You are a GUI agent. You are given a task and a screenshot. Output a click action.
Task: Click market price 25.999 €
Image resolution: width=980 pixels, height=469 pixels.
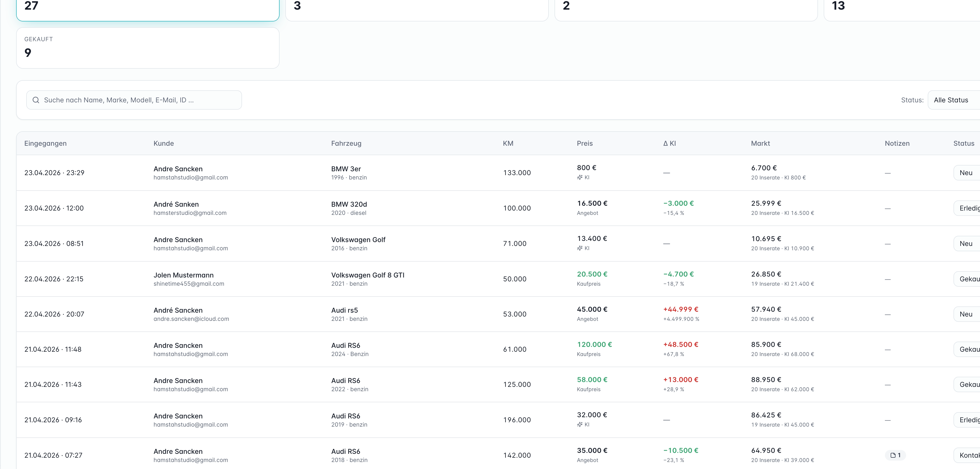(x=766, y=203)
